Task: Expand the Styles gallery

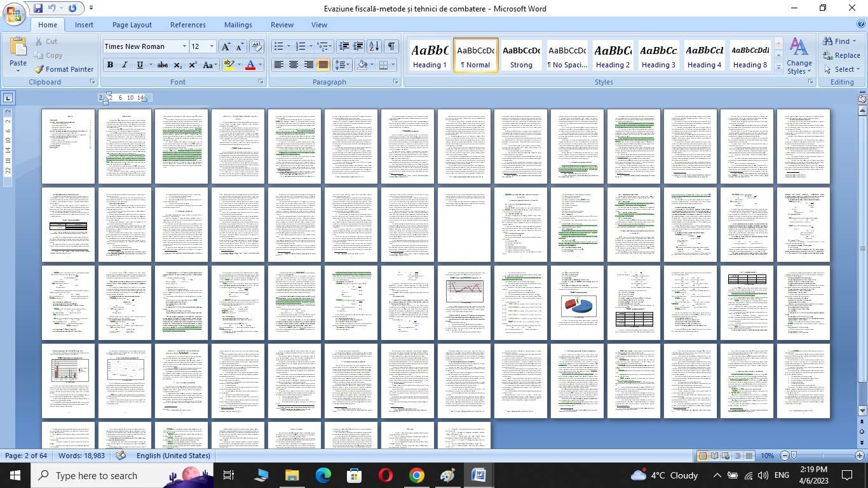Action: (778, 68)
